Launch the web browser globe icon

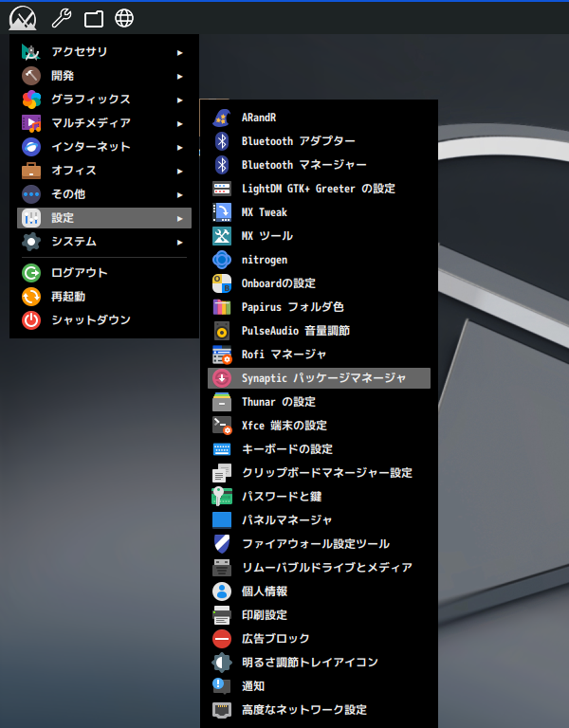[124, 18]
